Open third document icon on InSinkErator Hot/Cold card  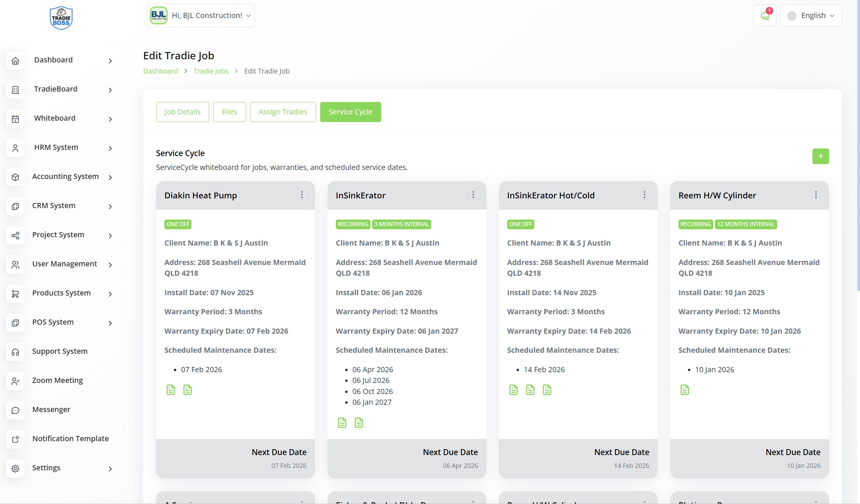click(547, 390)
